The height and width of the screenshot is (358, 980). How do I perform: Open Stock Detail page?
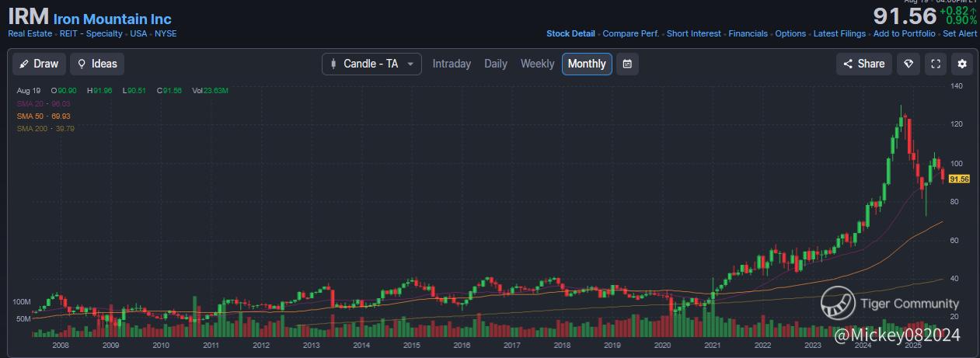(570, 33)
